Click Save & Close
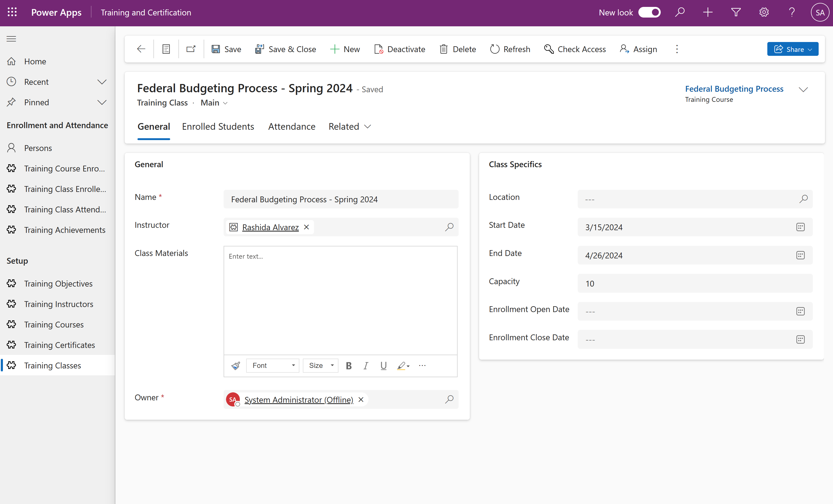Screen dimensions: 833x504 [285, 49]
